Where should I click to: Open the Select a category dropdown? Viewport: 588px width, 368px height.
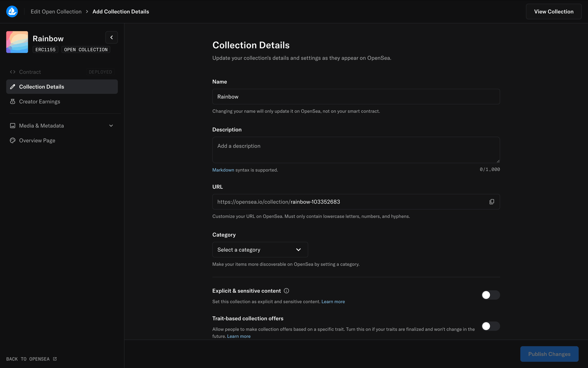point(260,250)
